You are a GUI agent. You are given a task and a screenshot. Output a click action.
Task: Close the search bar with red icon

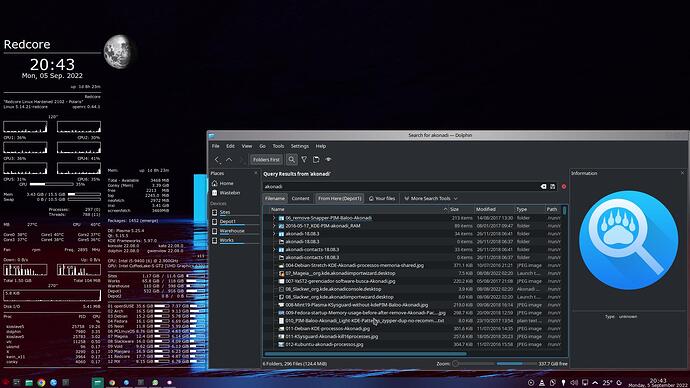(x=564, y=187)
